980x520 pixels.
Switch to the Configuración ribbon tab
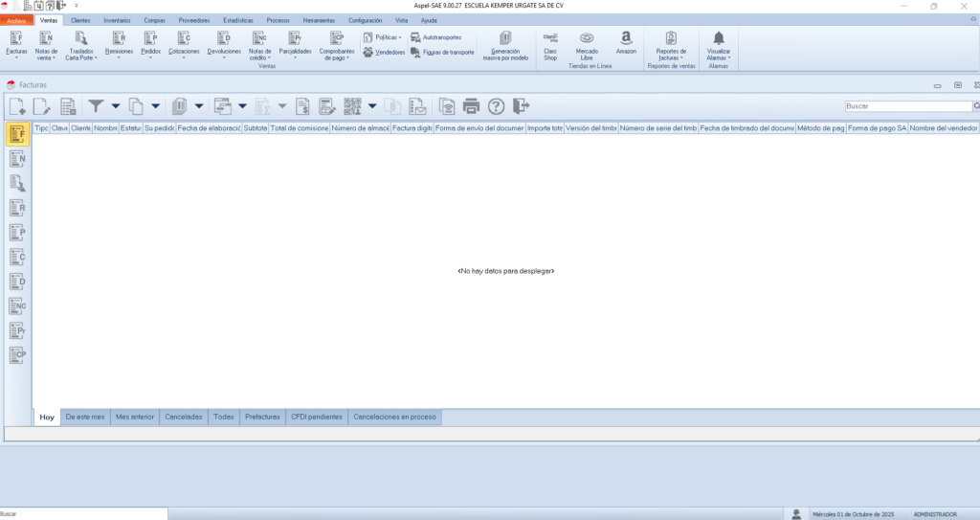click(365, 21)
